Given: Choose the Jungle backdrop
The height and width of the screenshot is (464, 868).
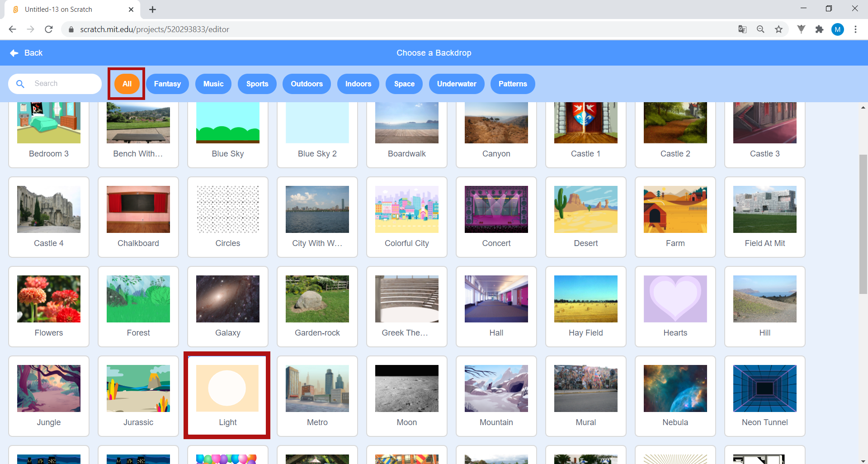Looking at the screenshot, I should pyautogui.click(x=49, y=396).
